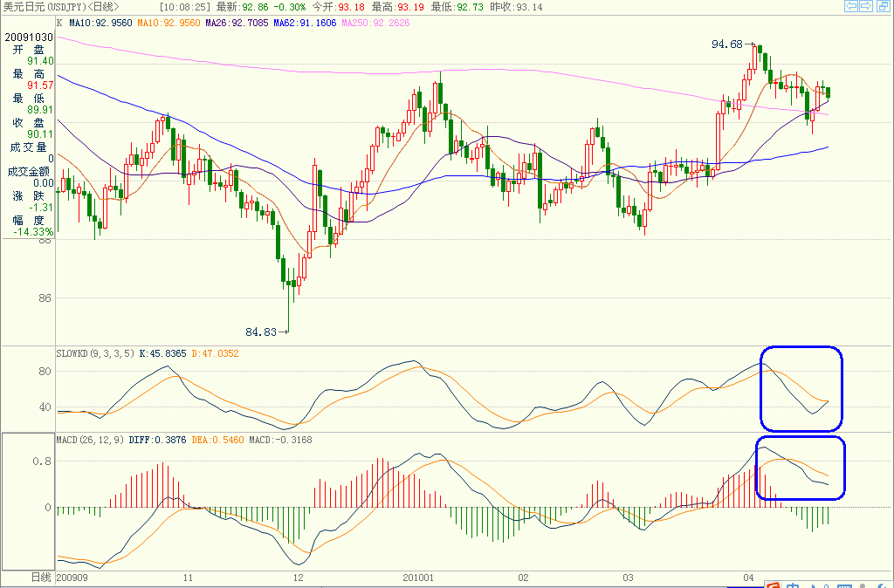894x588 pixels.
Task: Click the MA26:92.7085 legend label
Action: pos(237,23)
